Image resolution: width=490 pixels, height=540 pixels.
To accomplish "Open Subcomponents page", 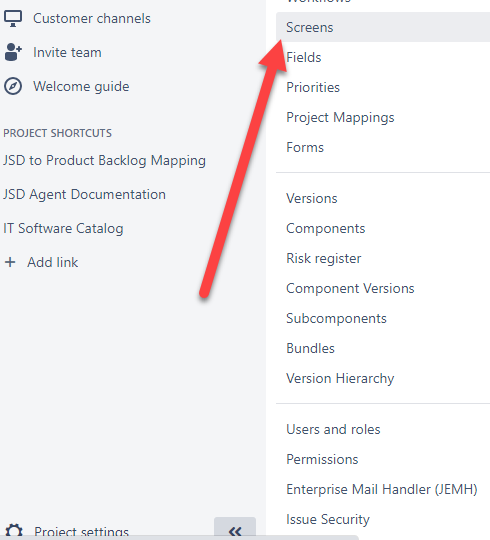I will pyautogui.click(x=336, y=319).
